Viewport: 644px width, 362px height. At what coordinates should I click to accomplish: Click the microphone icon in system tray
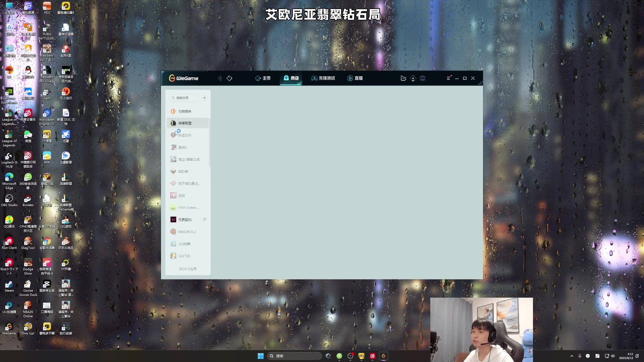580,356
